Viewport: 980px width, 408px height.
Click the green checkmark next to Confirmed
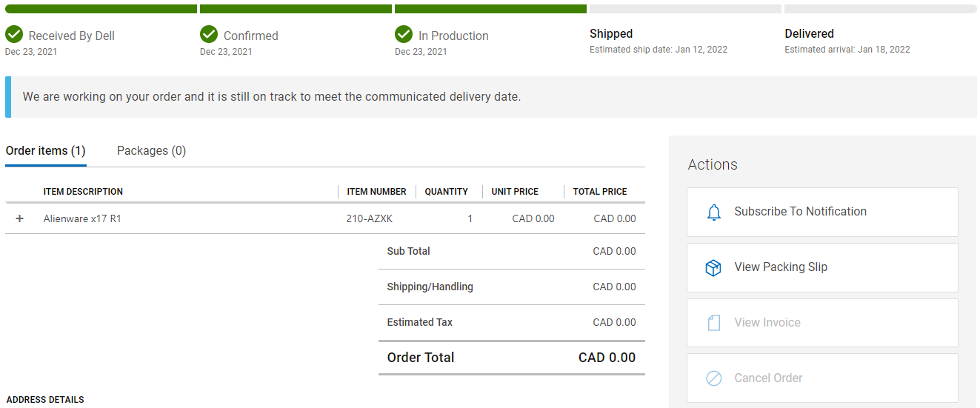[209, 34]
